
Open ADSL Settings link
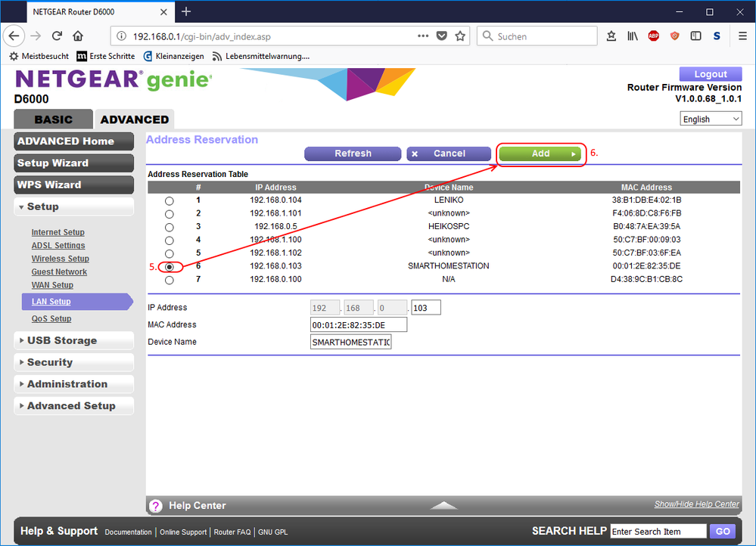58,245
